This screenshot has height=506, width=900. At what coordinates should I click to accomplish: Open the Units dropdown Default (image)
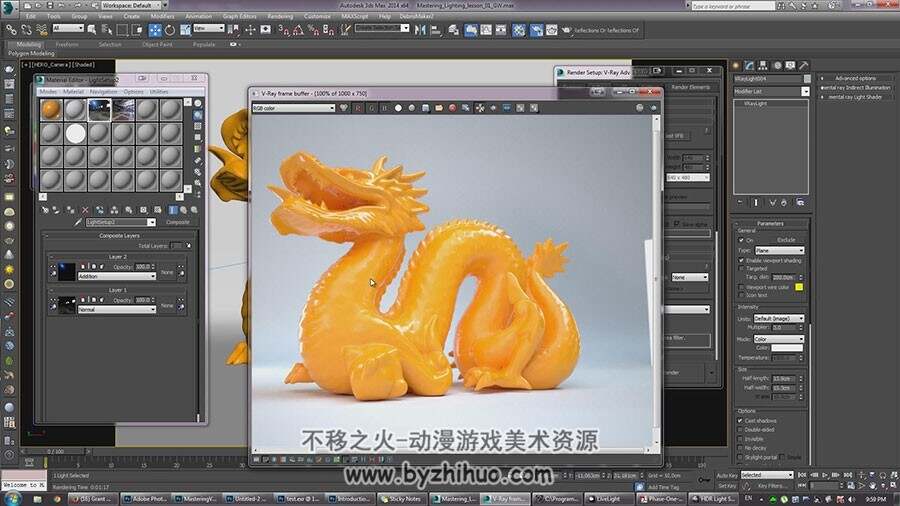pos(779,318)
